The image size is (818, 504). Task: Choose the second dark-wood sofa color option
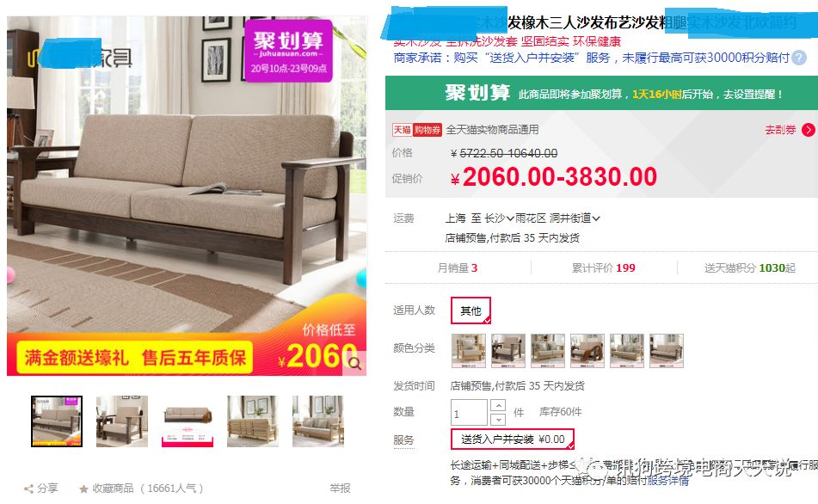click(x=508, y=351)
